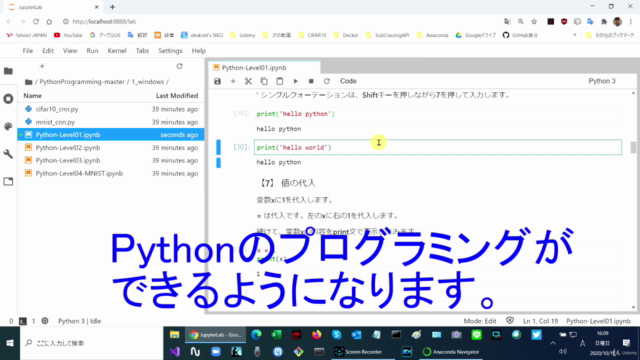The image size is (640, 360).
Task: Click the Python 3 kernel name
Action: coord(602,81)
